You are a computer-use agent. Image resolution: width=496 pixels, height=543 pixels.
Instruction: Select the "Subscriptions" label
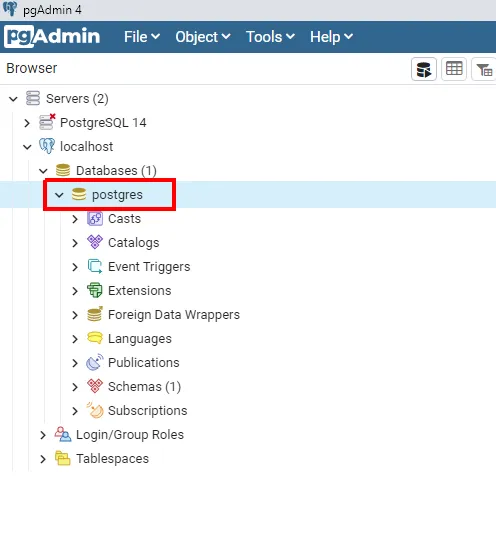[148, 410]
